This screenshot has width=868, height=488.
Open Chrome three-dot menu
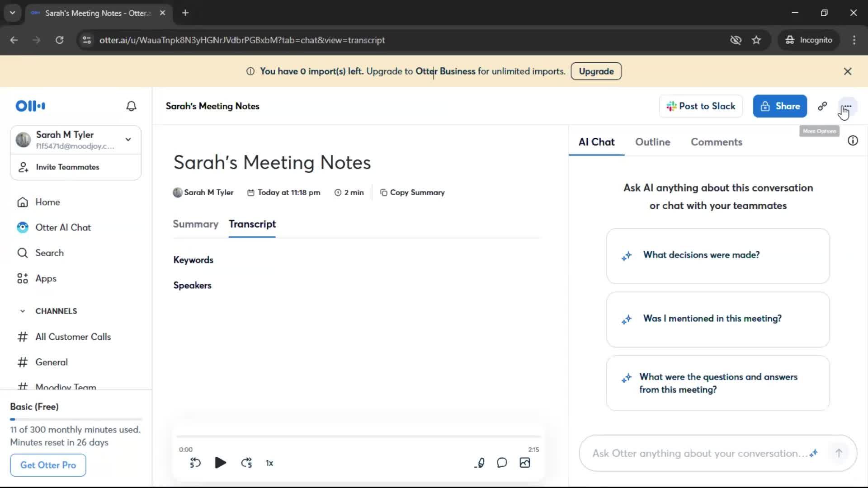[x=854, y=40]
